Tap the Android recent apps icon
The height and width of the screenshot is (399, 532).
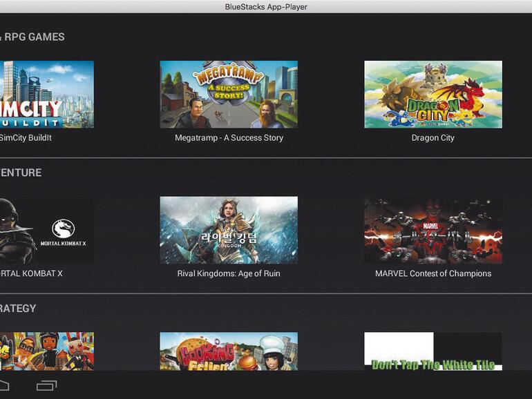pyautogui.click(x=47, y=385)
